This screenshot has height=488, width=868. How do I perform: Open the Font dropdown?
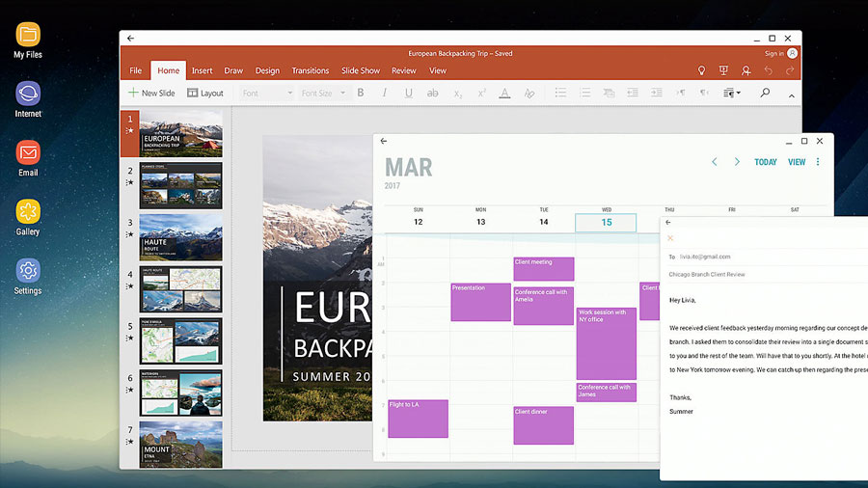pos(267,93)
